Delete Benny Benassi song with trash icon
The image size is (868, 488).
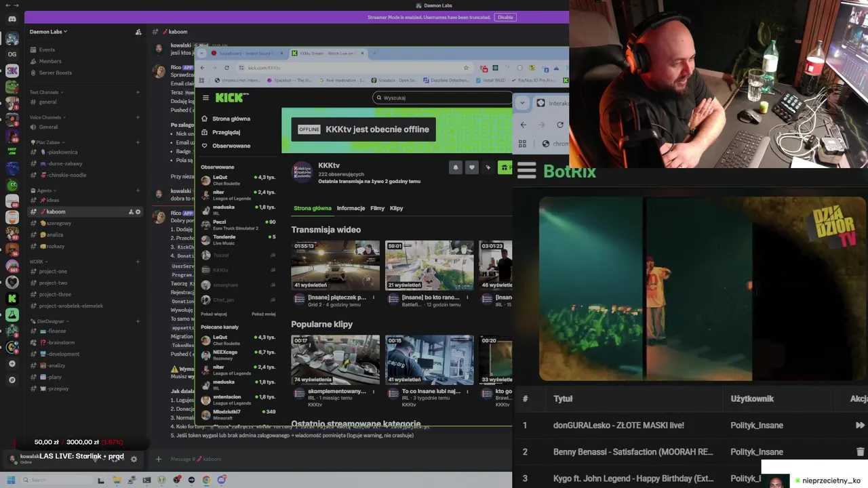point(860,451)
